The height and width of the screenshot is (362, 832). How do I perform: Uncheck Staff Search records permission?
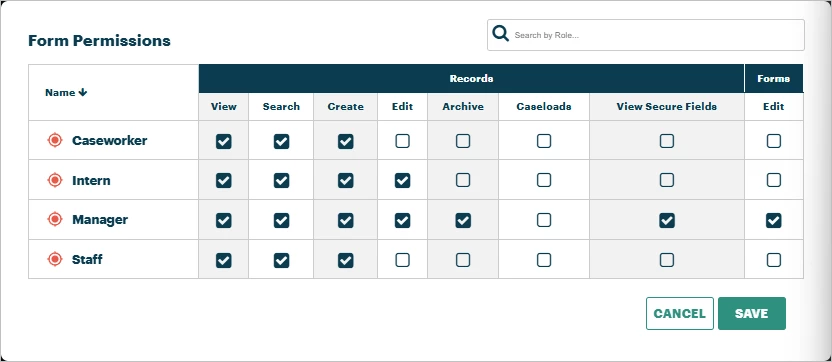pyautogui.click(x=281, y=260)
